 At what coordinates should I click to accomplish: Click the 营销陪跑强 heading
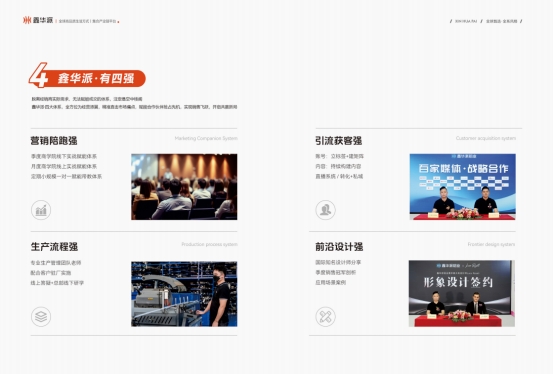pyautogui.click(x=54, y=141)
